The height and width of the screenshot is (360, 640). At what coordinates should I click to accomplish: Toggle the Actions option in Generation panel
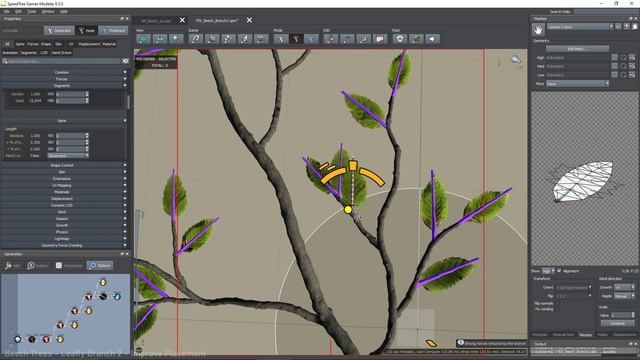click(38, 265)
